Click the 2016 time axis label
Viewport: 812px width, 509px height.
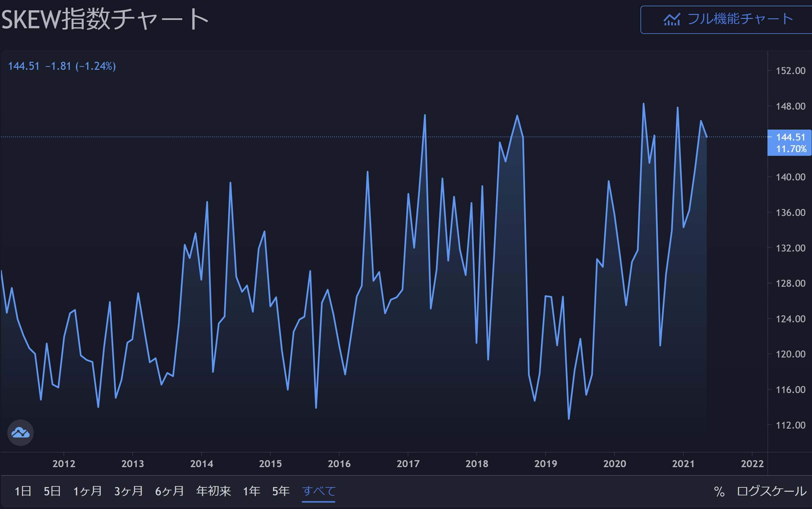tap(339, 464)
